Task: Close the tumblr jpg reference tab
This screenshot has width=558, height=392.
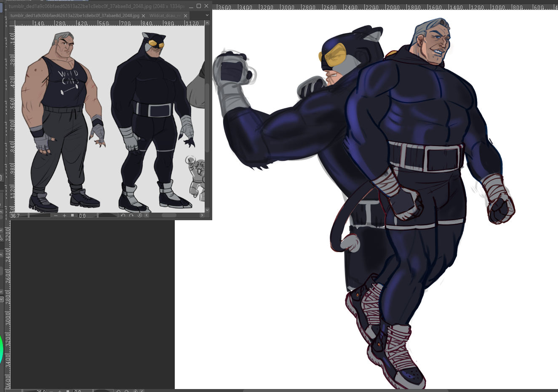Action: click(x=143, y=16)
